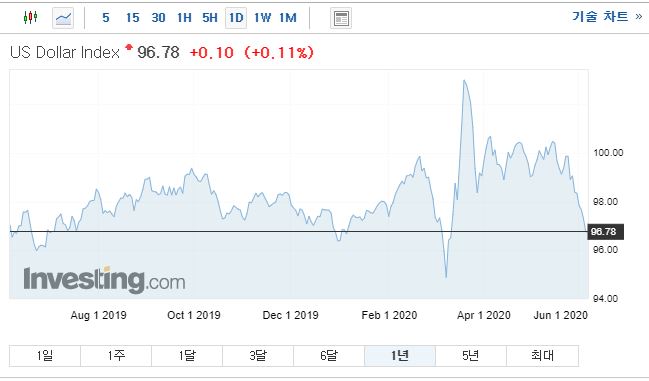Click the 100.00 axis label
The image size is (649, 381).
pos(608,153)
